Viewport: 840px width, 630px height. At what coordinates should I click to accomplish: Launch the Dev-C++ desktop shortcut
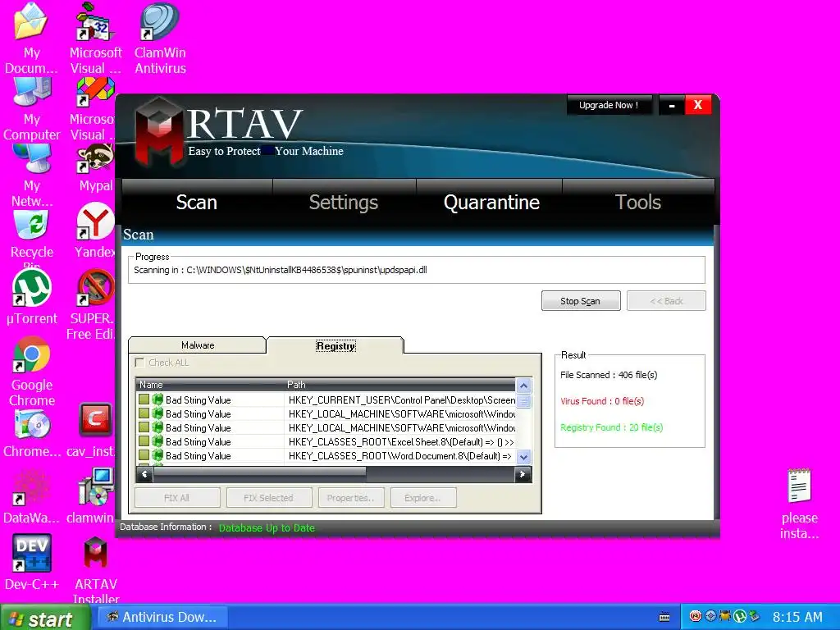[x=32, y=563]
